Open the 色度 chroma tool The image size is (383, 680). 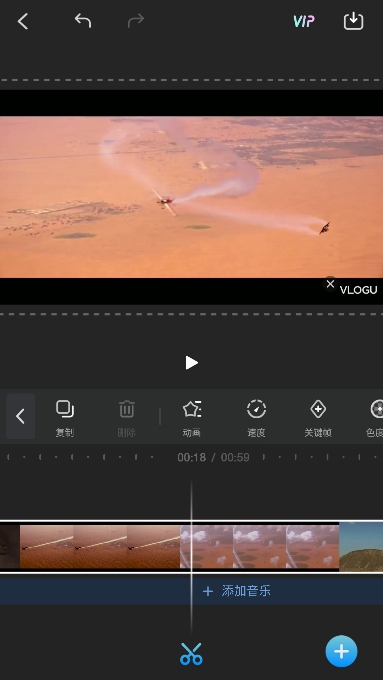375,418
